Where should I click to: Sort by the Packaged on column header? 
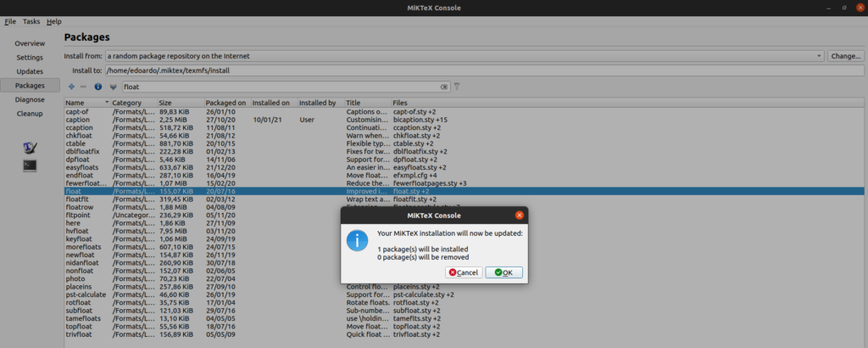pyautogui.click(x=227, y=103)
